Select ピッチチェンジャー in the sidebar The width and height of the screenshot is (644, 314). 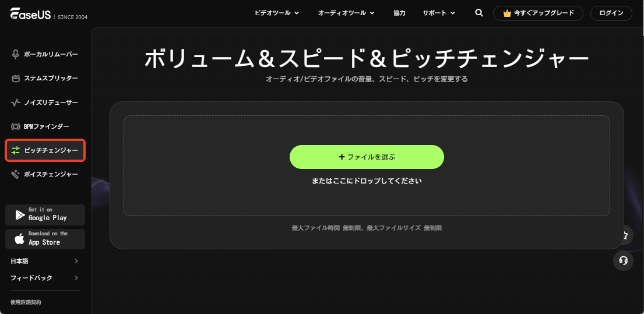coord(45,150)
